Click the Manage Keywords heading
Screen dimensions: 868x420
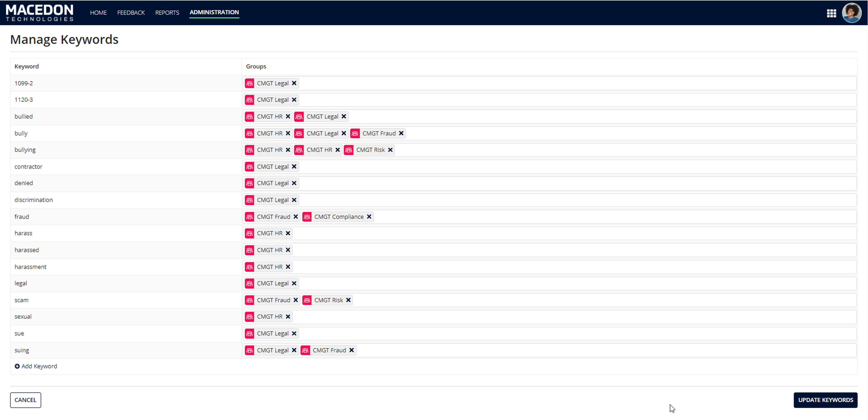[64, 40]
